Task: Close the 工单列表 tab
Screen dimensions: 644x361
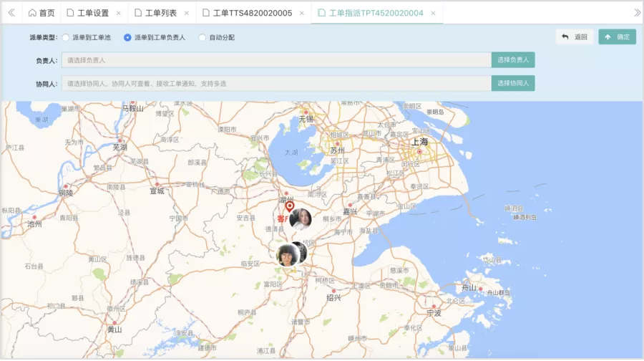Action: point(187,13)
